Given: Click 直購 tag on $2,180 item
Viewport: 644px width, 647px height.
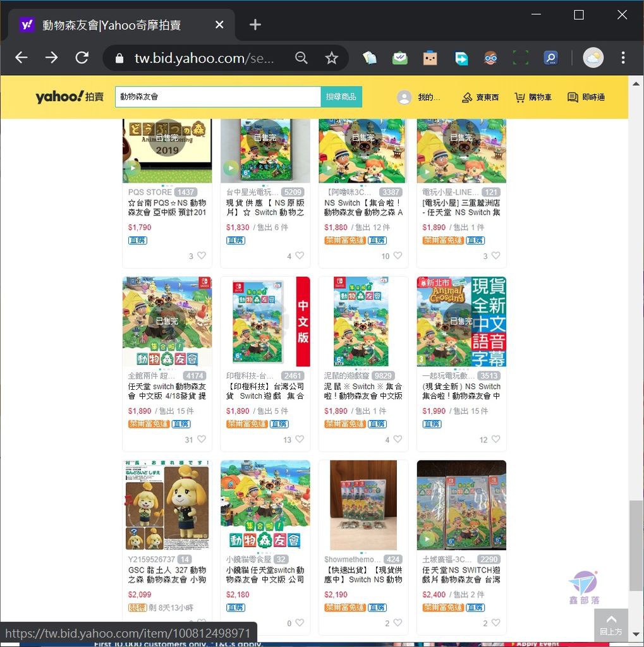Looking at the screenshot, I should coord(236,607).
